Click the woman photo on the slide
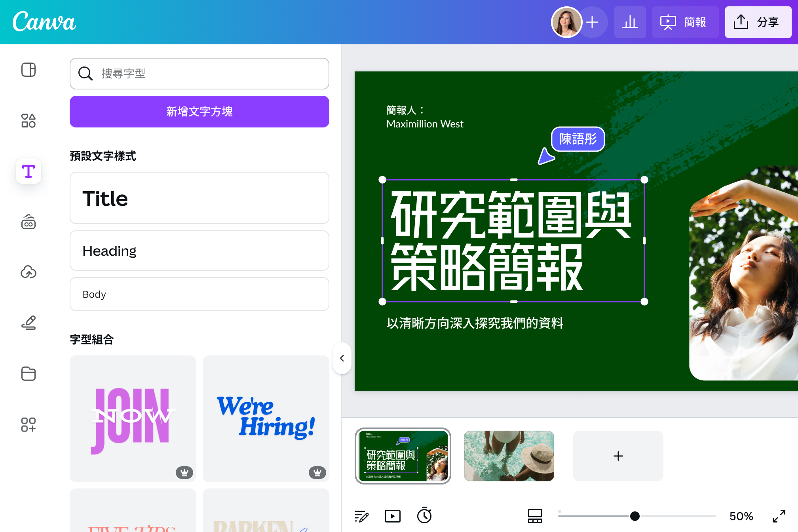798x532 pixels. click(x=743, y=273)
